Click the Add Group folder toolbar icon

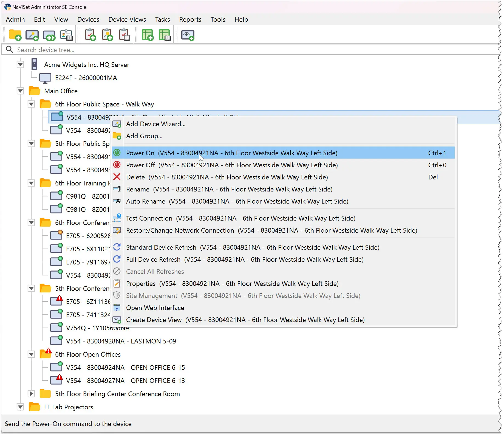pyautogui.click(x=15, y=35)
